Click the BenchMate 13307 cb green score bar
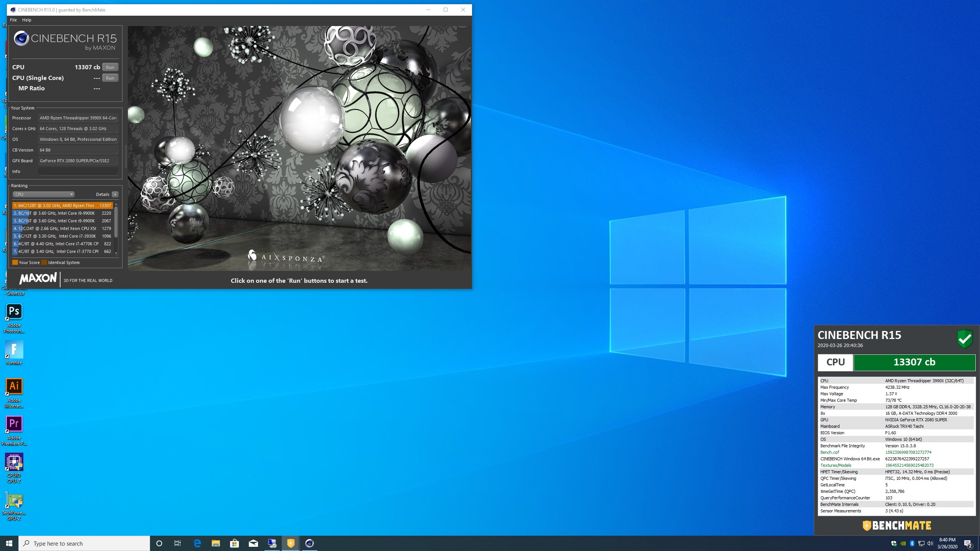The width and height of the screenshot is (980, 551). pos(914,362)
